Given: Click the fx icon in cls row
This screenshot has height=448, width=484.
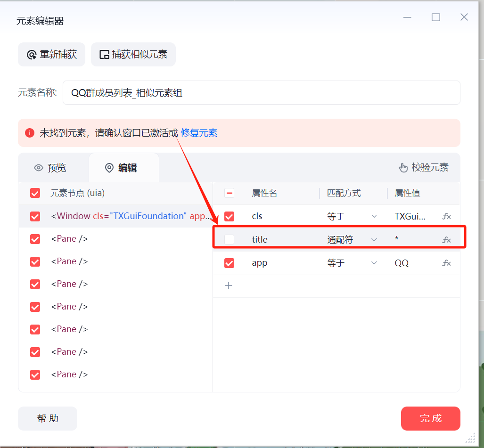Looking at the screenshot, I should (446, 216).
